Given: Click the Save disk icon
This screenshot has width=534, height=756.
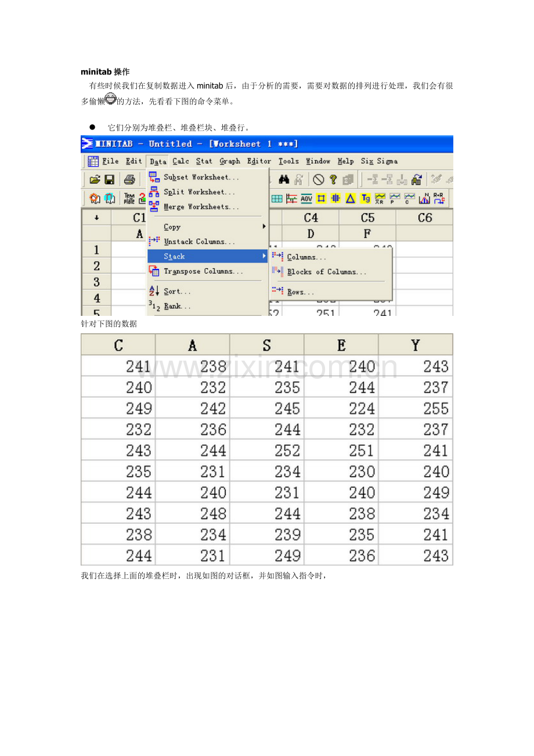Looking at the screenshot, I should 109,180.
